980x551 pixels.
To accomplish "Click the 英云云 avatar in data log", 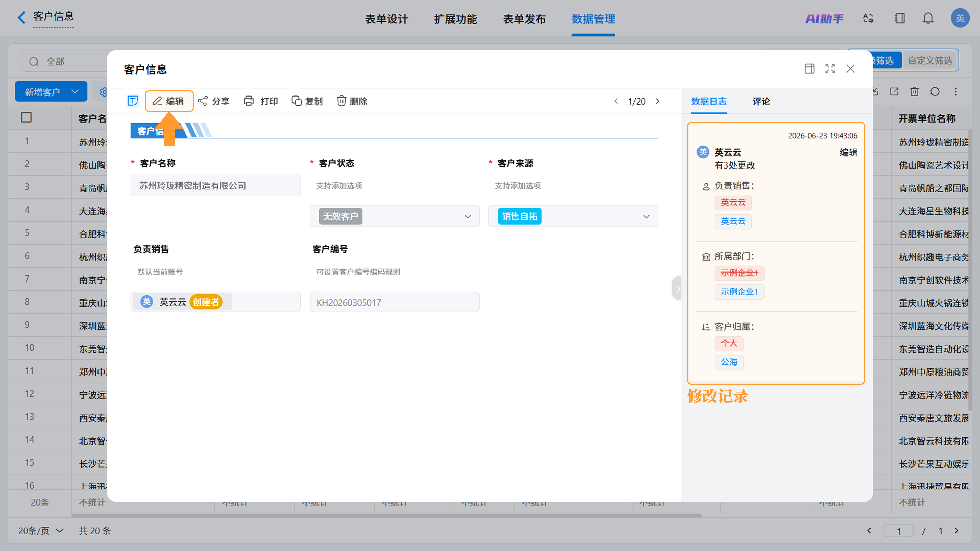I will click(x=703, y=152).
